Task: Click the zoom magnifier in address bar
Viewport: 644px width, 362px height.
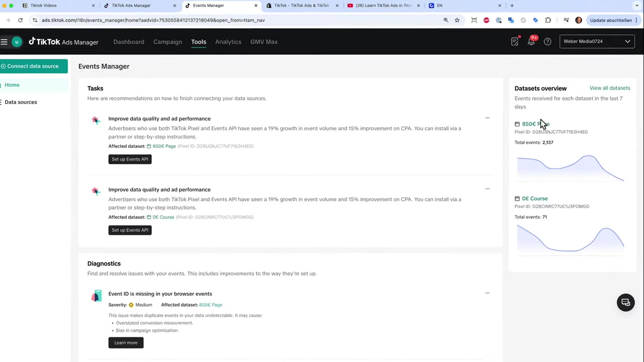Action: click(446, 20)
